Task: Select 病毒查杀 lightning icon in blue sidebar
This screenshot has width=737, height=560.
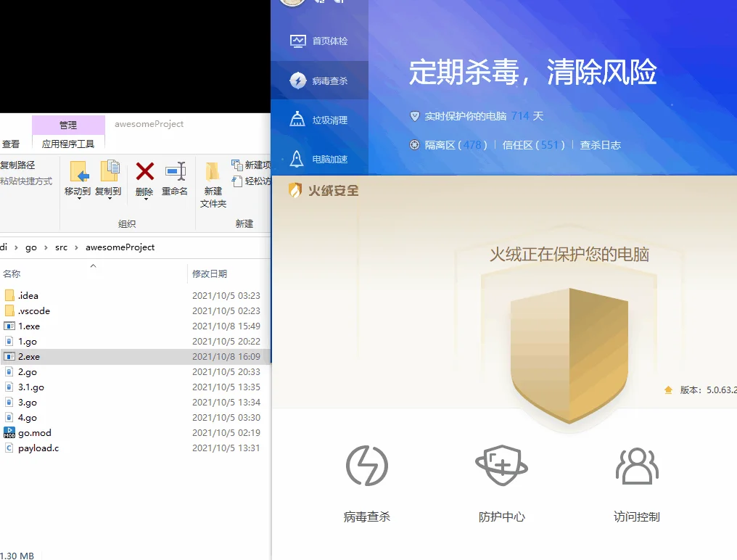Action: (298, 81)
